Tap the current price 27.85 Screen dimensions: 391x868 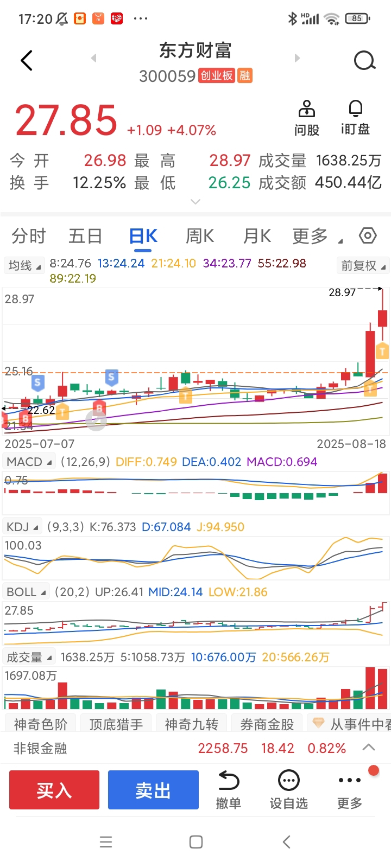(x=66, y=120)
